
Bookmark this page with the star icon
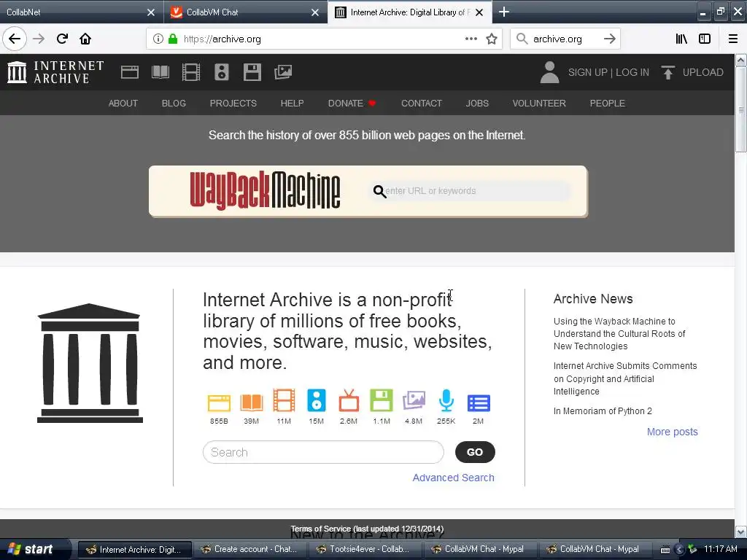492,39
